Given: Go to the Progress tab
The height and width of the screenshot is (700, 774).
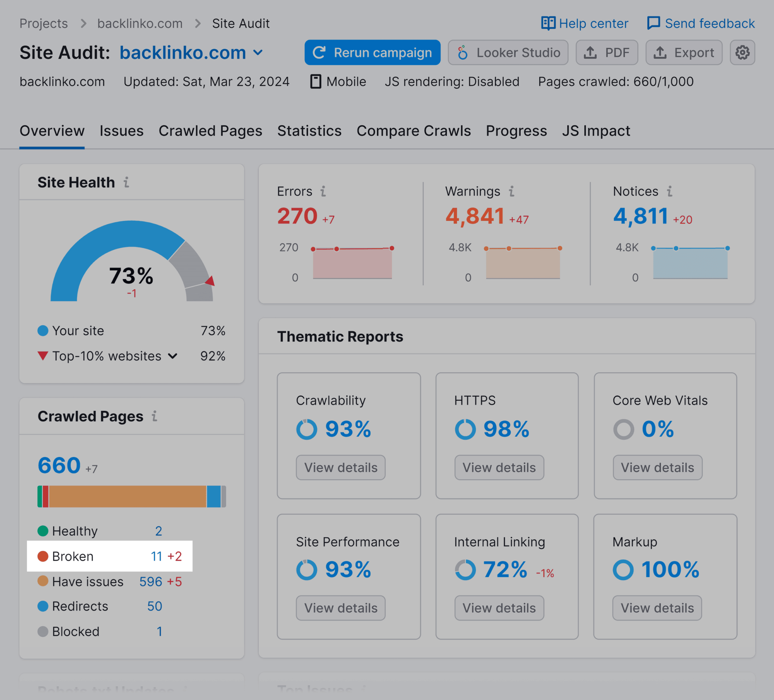Looking at the screenshot, I should [516, 131].
